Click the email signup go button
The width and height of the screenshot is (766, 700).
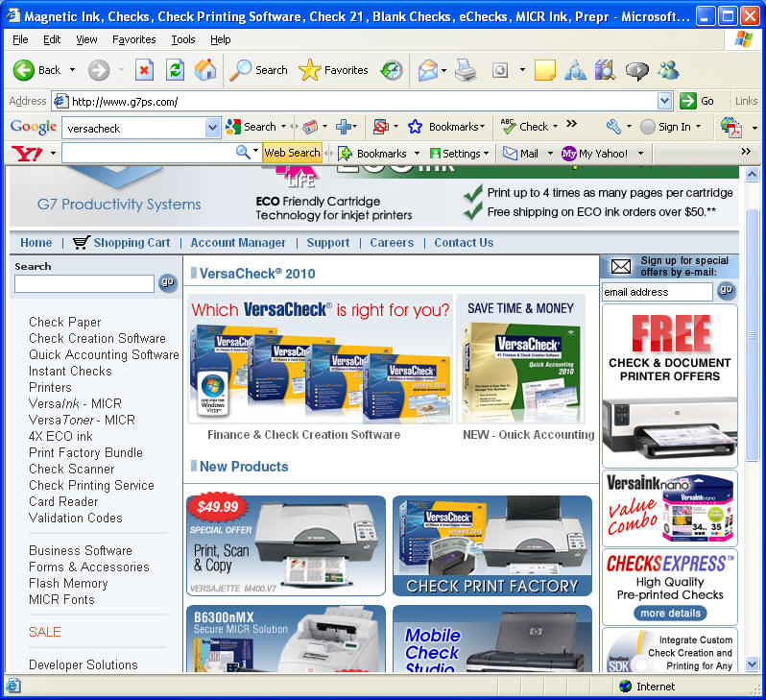[726, 290]
